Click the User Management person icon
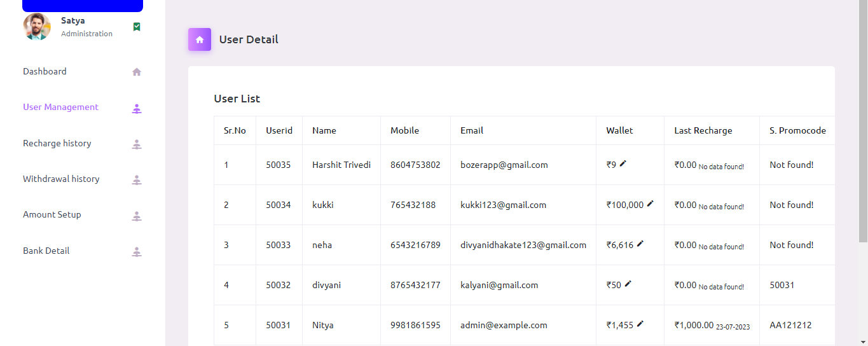The width and height of the screenshot is (868, 346). [x=136, y=108]
